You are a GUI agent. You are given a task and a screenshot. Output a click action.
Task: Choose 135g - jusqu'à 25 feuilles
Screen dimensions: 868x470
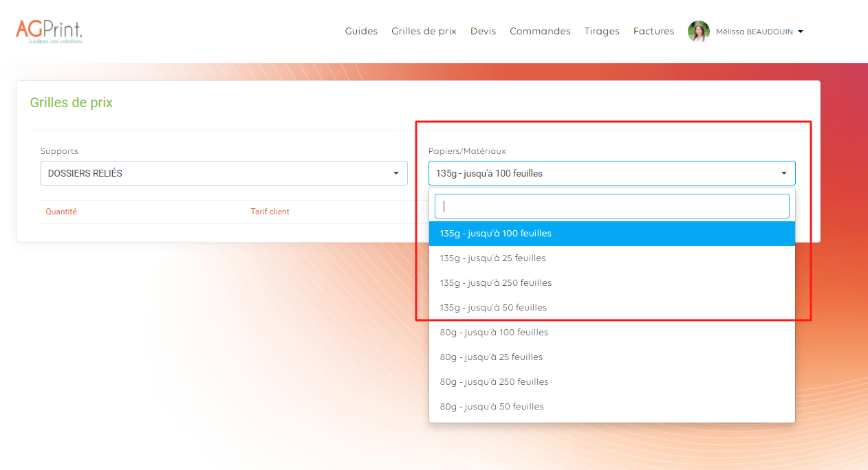pyautogui.click(x=492, y=258)
